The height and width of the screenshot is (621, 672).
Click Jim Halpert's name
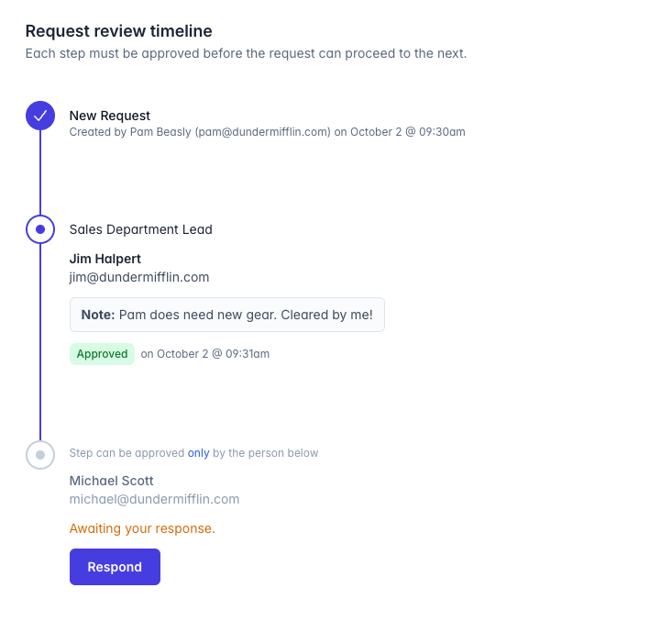point(105,259)
